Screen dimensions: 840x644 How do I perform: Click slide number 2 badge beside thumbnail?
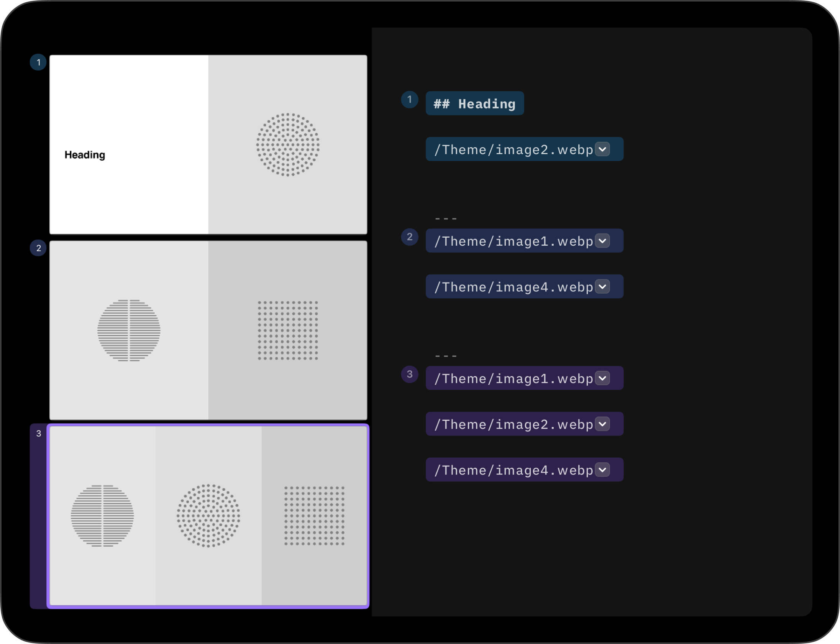[38, 248]
